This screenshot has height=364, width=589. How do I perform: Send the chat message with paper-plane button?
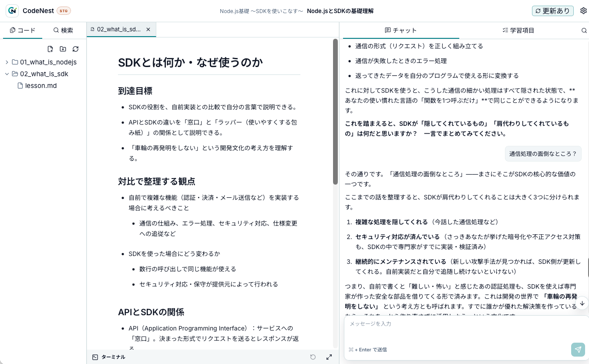click(x=578, y=350)
